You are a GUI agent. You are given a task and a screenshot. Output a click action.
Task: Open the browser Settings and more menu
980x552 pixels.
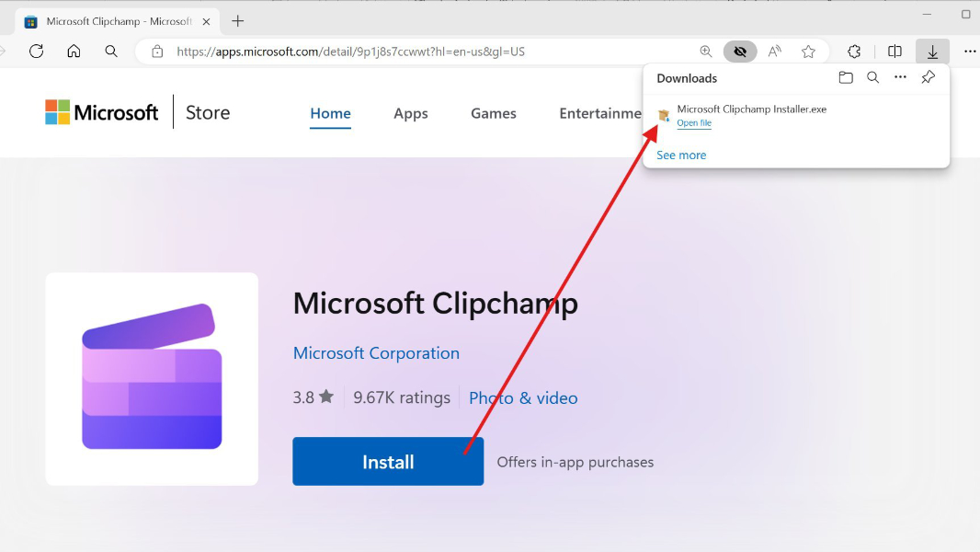[970, 52]
